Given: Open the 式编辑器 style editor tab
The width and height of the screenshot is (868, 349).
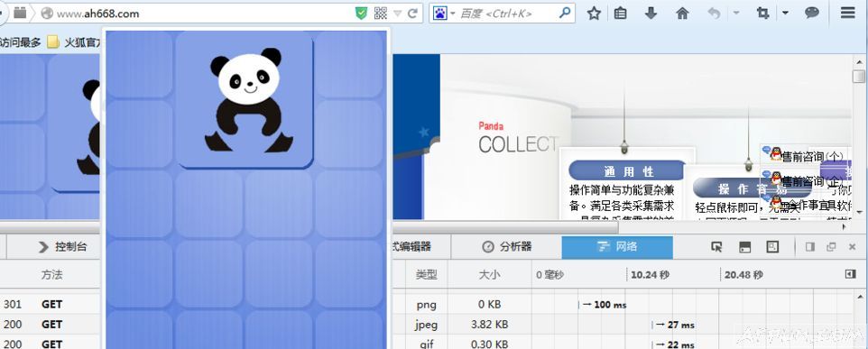Looking at the screenshot, I should coord(411,247).
